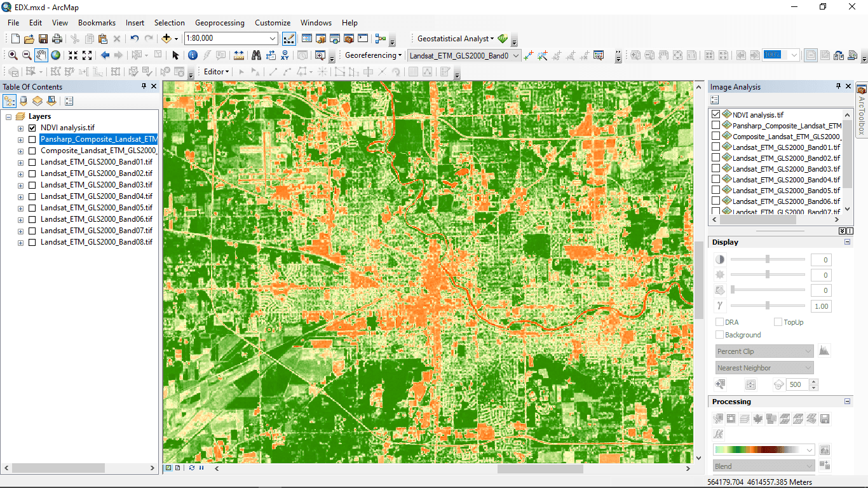The height and width of the screenshot is (488, 868).
Task: Activate the Pan hand tool
Action: [41, 55]
